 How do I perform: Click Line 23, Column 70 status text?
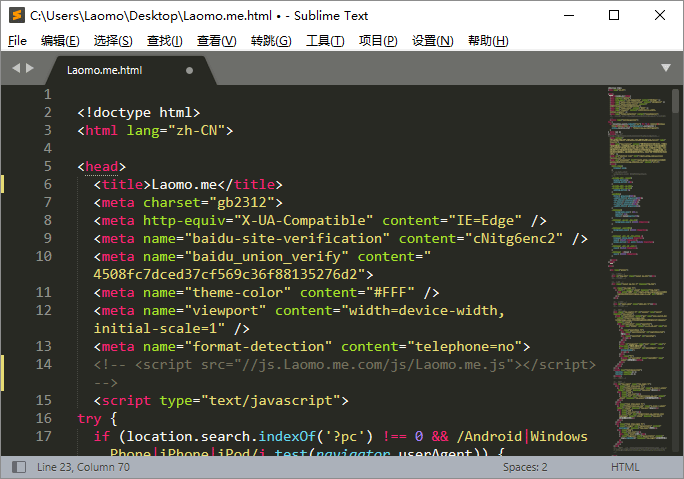coord(83,467)
